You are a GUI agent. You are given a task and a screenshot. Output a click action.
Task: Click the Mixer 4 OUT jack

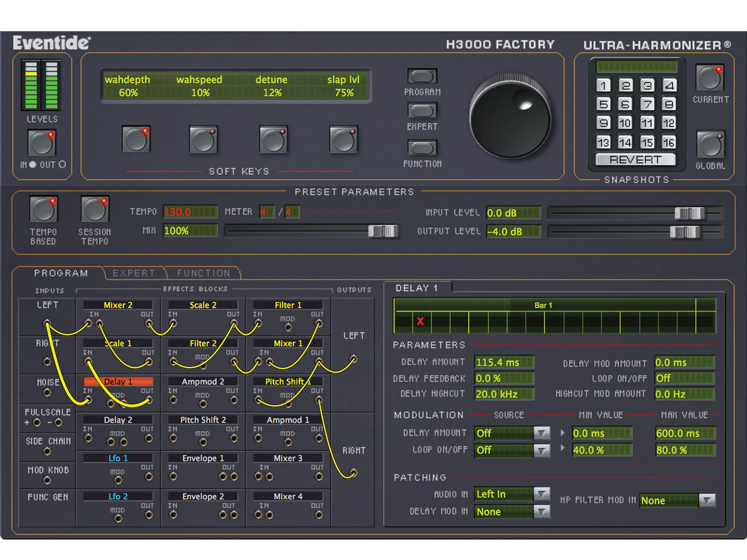coord(319,515)
